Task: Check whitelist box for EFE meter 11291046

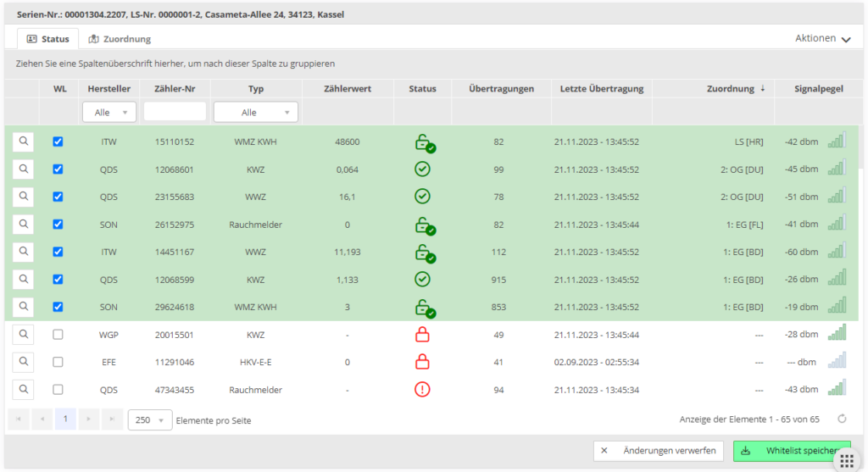Action: 58,362
